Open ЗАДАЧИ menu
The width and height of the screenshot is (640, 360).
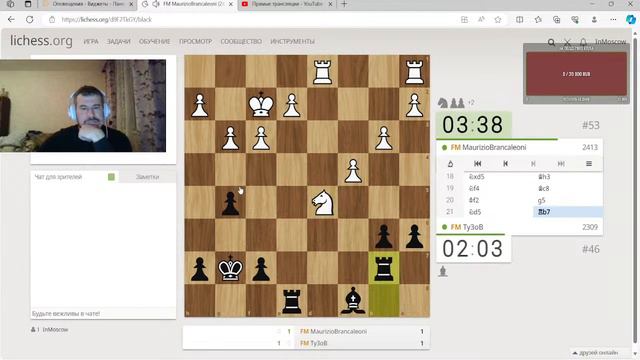[119, 42]
